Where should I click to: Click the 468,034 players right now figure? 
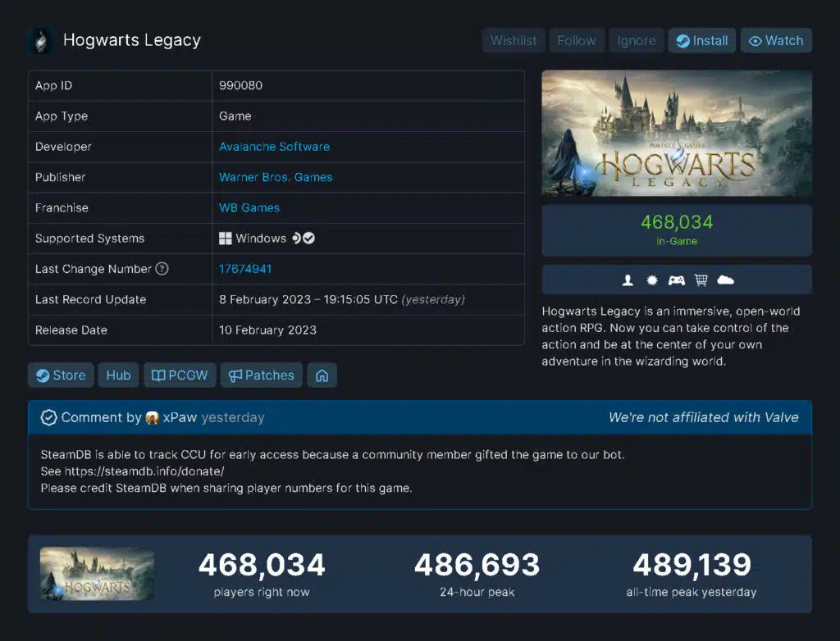coord(262,565)
